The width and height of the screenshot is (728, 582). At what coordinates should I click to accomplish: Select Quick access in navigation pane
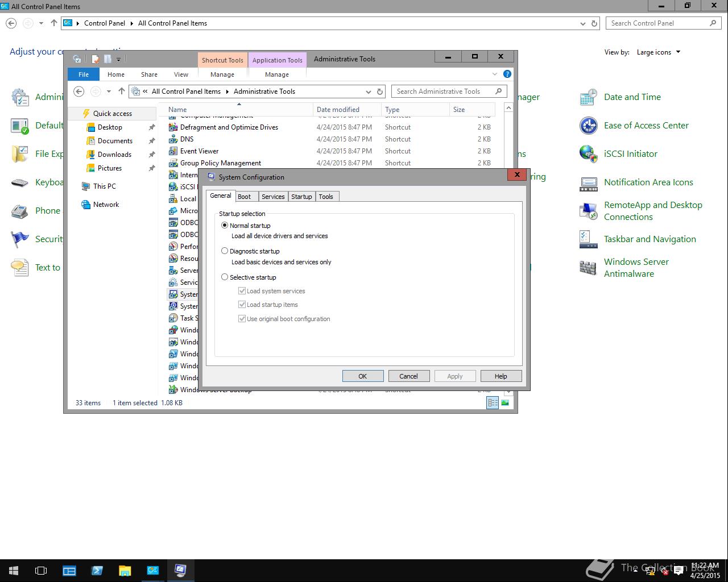pyautogui.click(x=113, y=114)
